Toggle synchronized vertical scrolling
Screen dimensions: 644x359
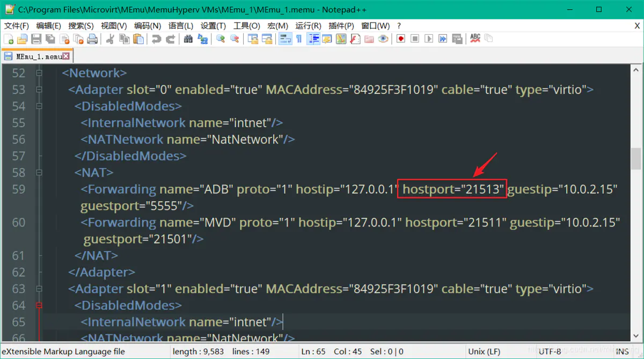(252, 39)
